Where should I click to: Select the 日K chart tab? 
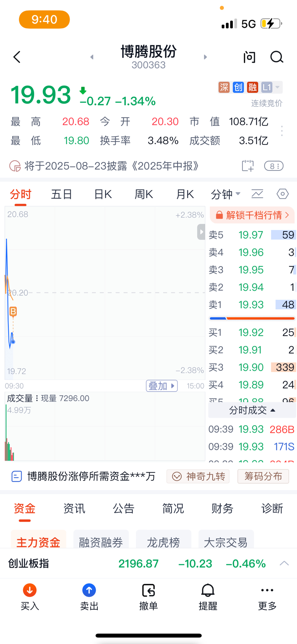(103, 194)
